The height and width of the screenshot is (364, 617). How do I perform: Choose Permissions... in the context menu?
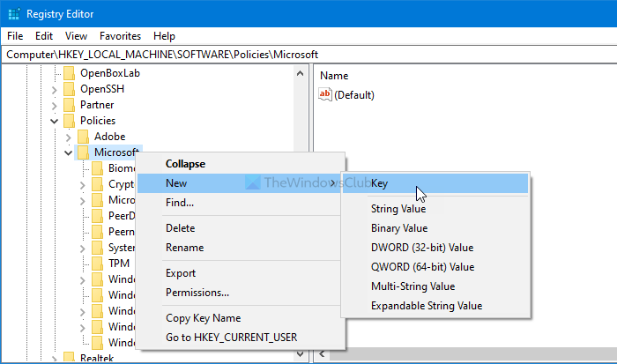(x=242, y=293)
